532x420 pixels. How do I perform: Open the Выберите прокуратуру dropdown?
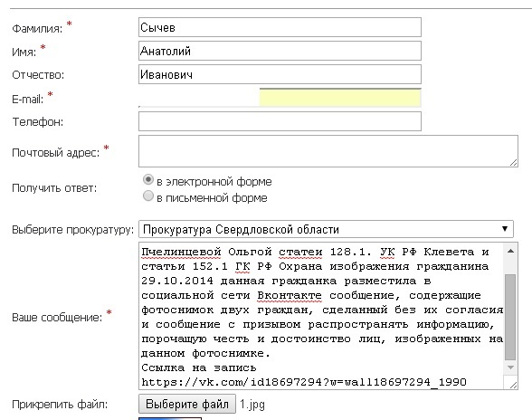point(326,229)
